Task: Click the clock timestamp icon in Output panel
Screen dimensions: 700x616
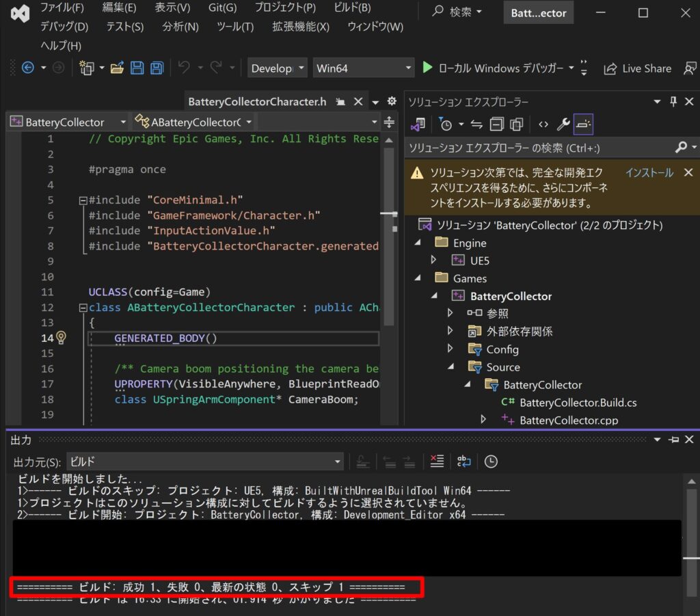Action: (x=491, y=461)
